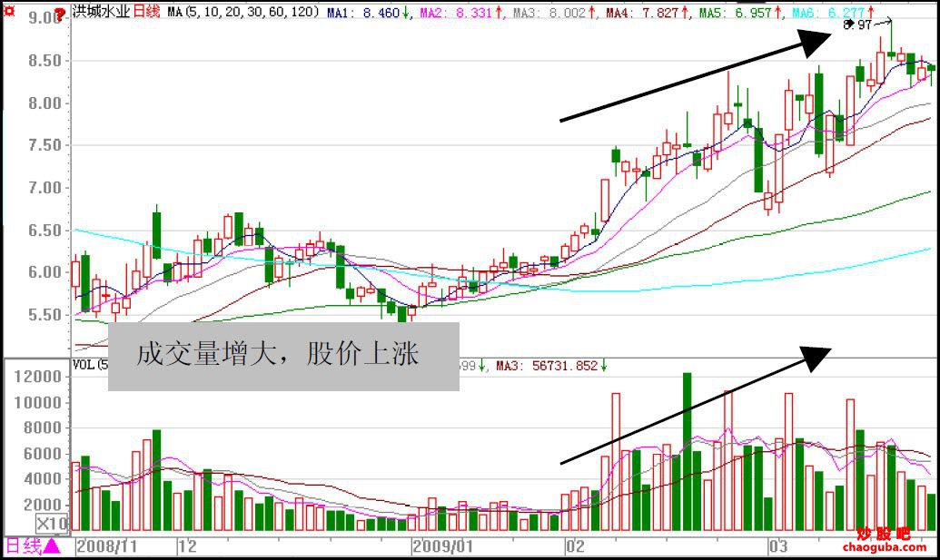Click the 2000 volume axis label
Viewport: 940px width, 560px height.
pos(42,505)
